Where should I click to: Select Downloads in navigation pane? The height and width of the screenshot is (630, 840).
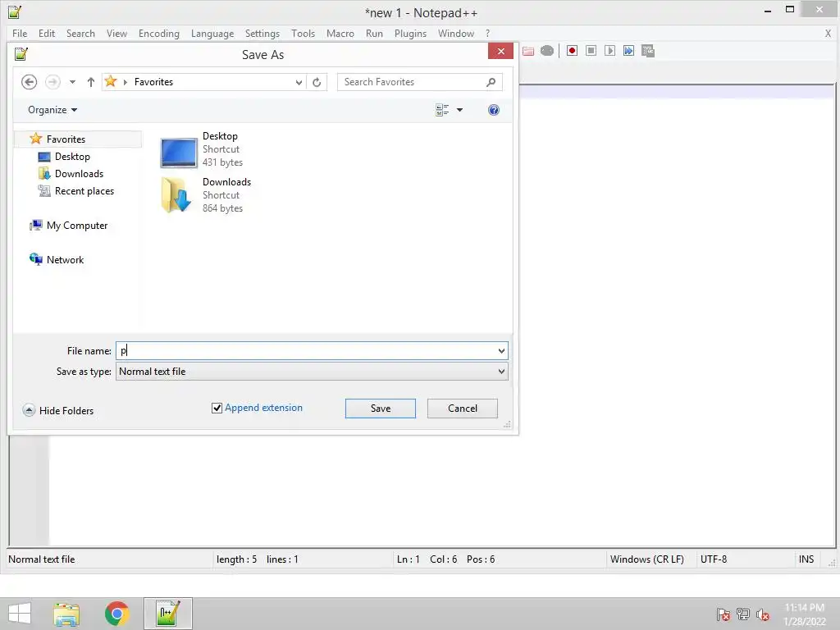[x=79, y=174]
